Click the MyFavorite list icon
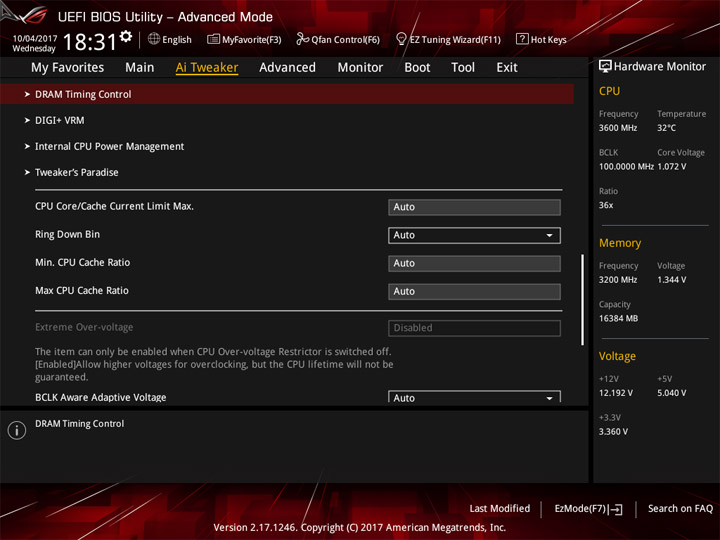 coord(213,39)
